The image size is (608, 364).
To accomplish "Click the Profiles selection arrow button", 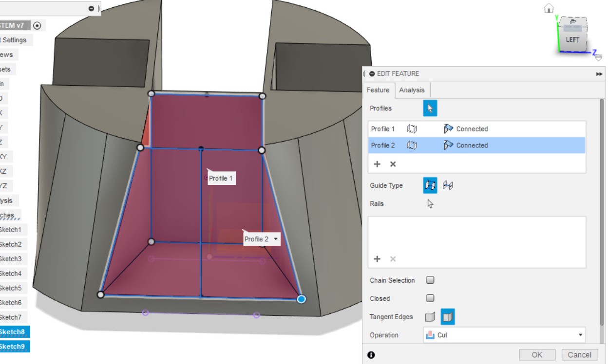I will (x=430, y=108).
